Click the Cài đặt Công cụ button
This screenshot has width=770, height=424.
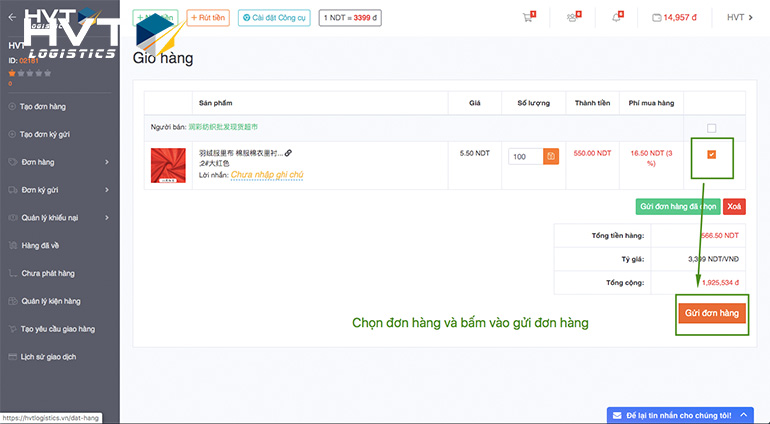pyautogui.click(x=274, y=18)
